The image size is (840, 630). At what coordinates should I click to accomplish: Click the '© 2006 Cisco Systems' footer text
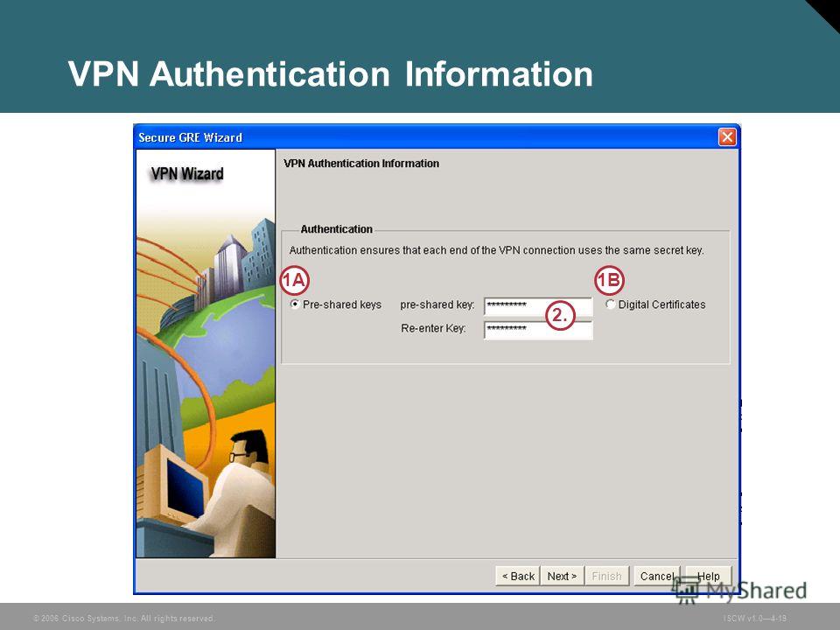pyautogui.click(x=123, y=619)
